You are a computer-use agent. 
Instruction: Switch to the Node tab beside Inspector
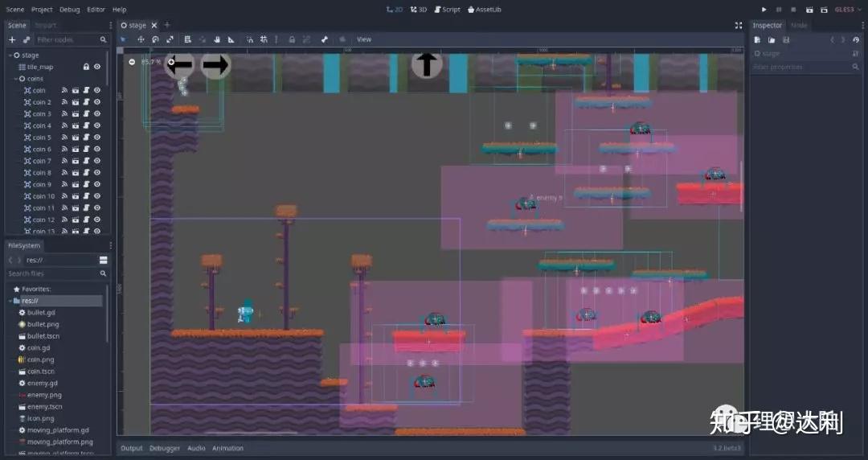click(x=798, y=26)
